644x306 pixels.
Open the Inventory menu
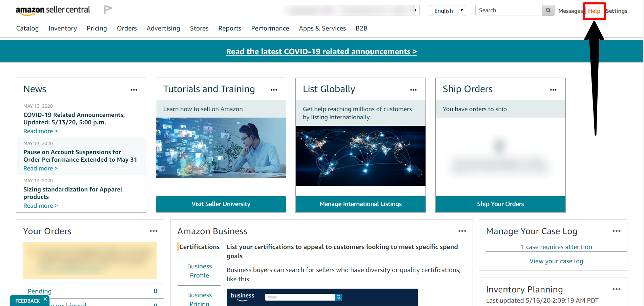pyautogui.click(x=63, y=28)
